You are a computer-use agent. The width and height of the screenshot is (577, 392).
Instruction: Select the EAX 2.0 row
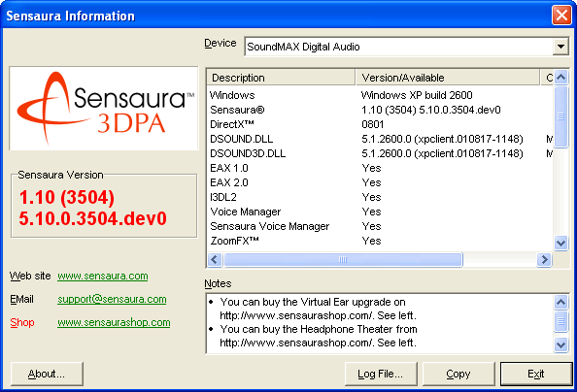[380, 182]
